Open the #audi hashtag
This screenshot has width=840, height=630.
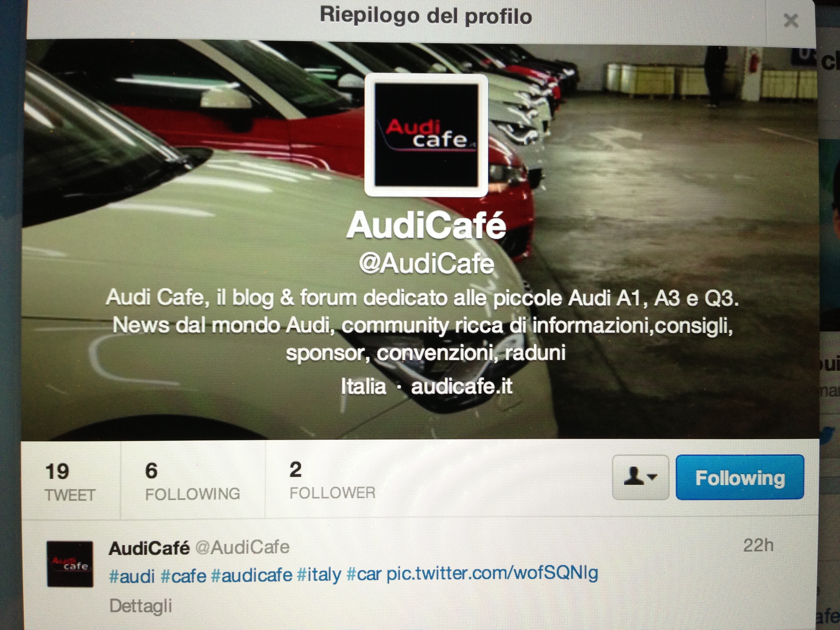132,575
